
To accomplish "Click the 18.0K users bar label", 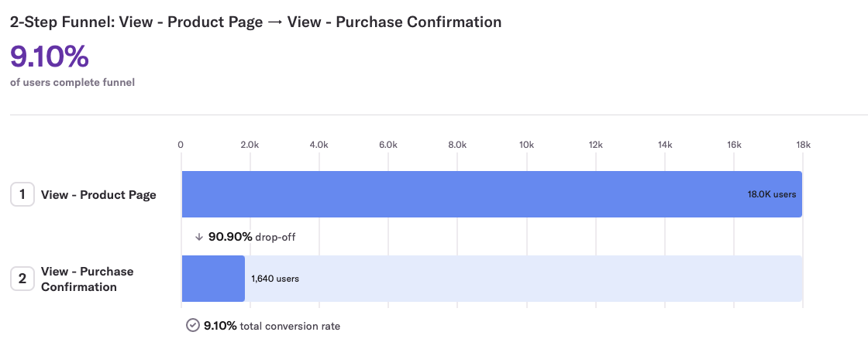I will [771, 194].
